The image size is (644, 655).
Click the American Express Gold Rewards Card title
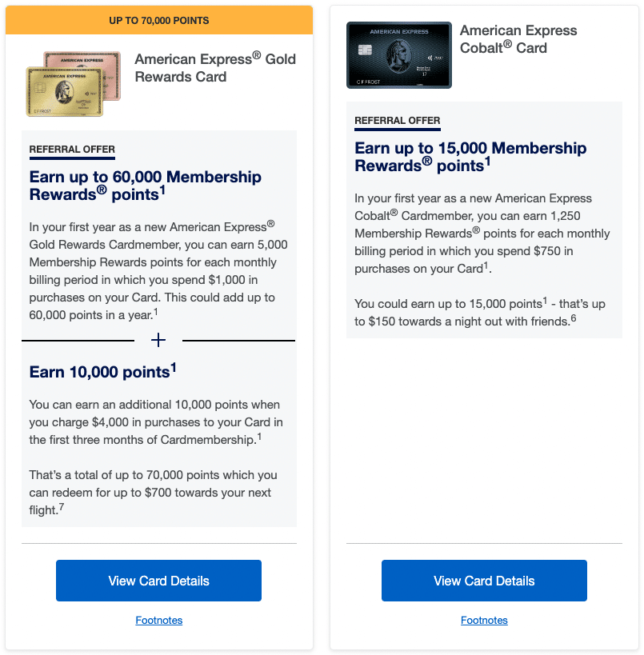[x=215, y=68]
